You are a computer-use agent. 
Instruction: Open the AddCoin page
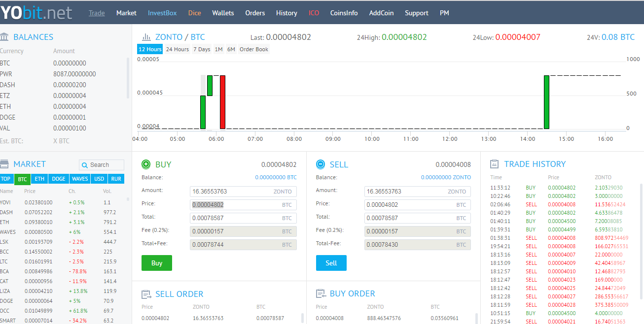(381, 13)
